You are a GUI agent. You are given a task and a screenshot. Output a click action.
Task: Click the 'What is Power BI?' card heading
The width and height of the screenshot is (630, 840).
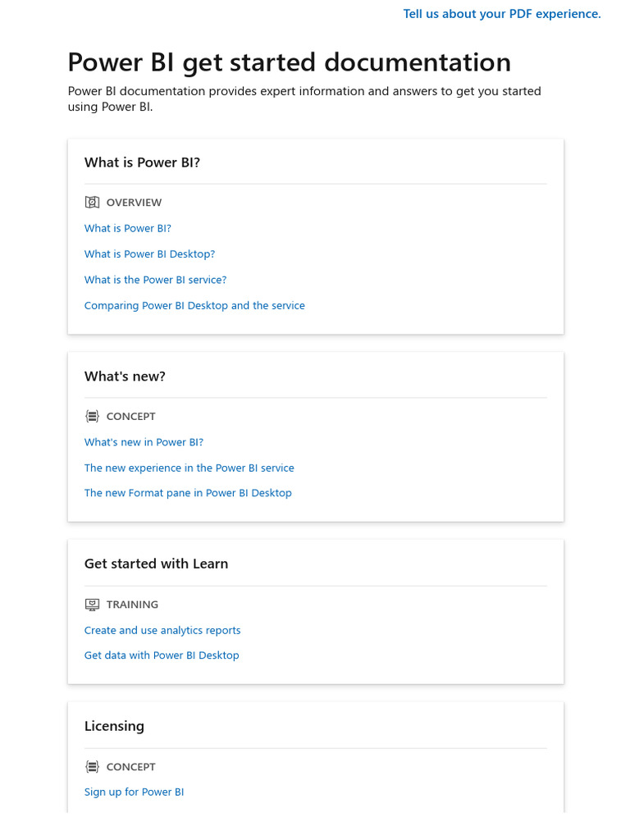(142, 162)
